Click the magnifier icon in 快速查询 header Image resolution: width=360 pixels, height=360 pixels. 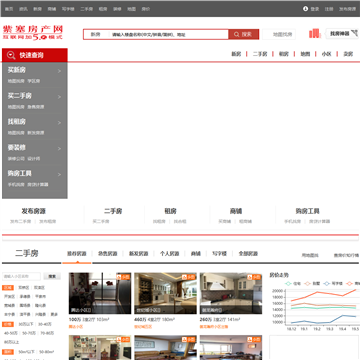pyautogui.click(x=11, y=55)
